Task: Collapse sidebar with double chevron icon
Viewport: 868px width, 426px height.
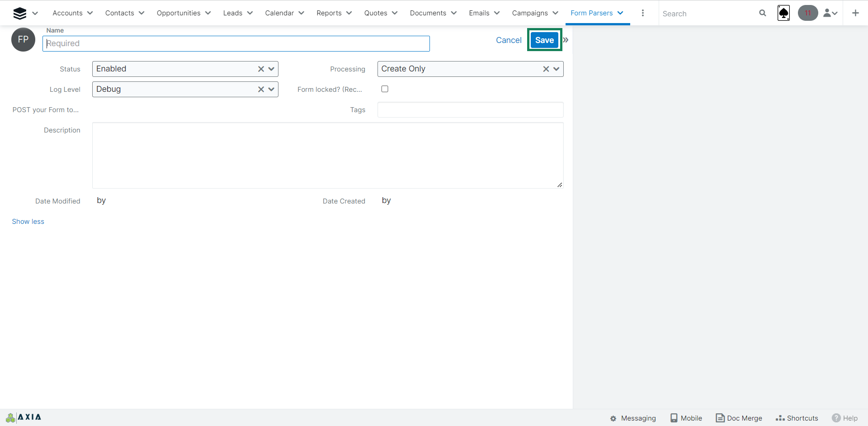Action: pyautogui.click(x=566, y=40)
